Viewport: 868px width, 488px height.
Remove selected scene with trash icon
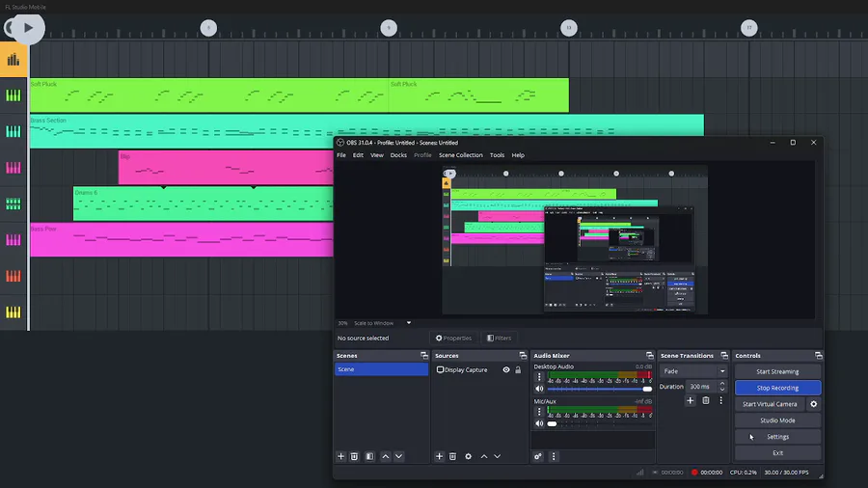(354, 456)
